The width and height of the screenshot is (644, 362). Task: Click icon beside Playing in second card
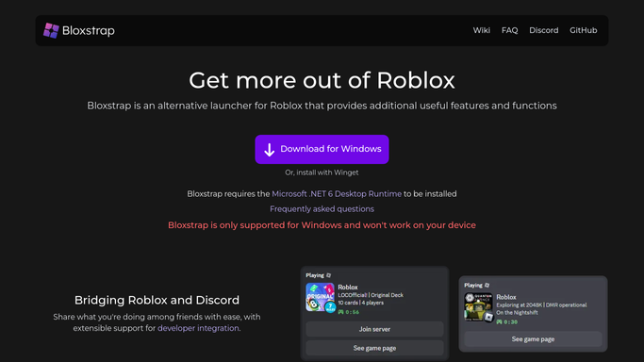tap(487, 286)
